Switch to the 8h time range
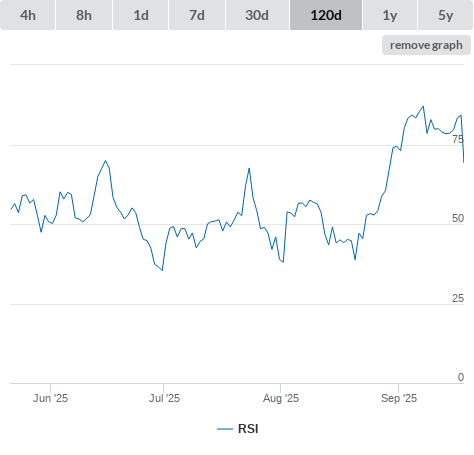 (x=84, y=15)
